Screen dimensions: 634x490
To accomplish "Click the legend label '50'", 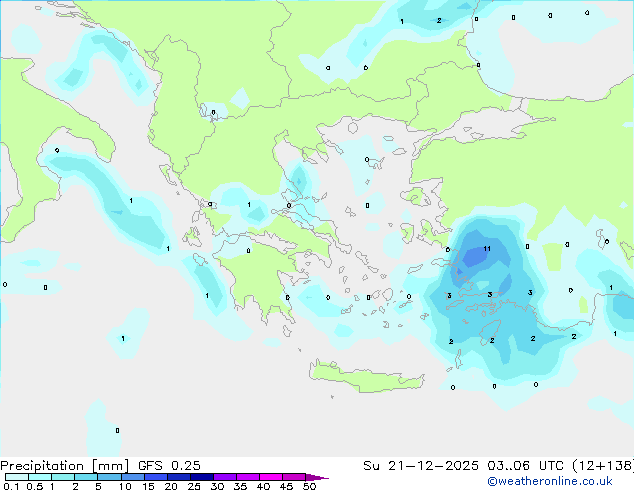I will click(309, 486).
